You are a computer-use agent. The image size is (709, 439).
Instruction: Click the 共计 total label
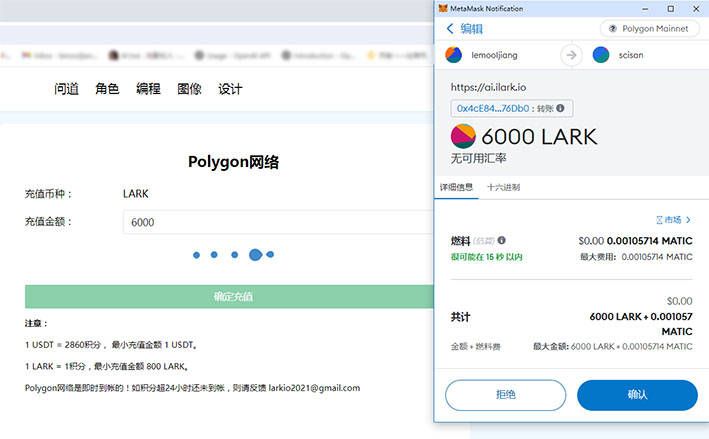click(x=460, y=317)
